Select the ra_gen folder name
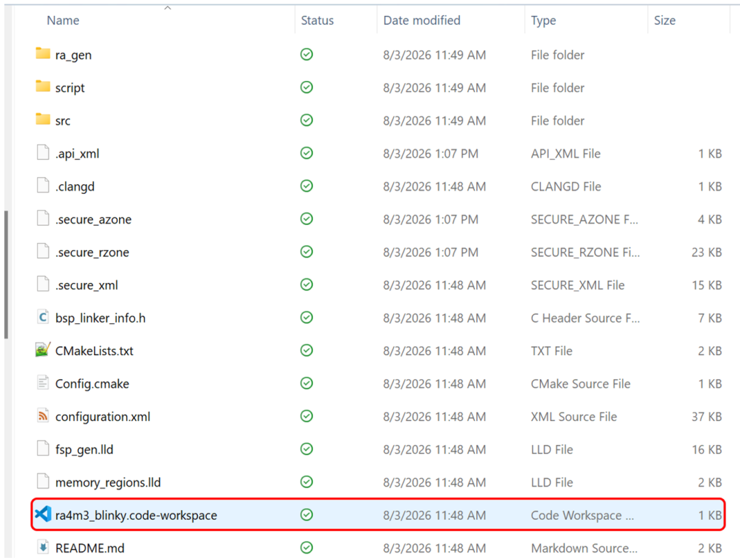This screenshot has height=560, width=740. [x=73, y=55]
